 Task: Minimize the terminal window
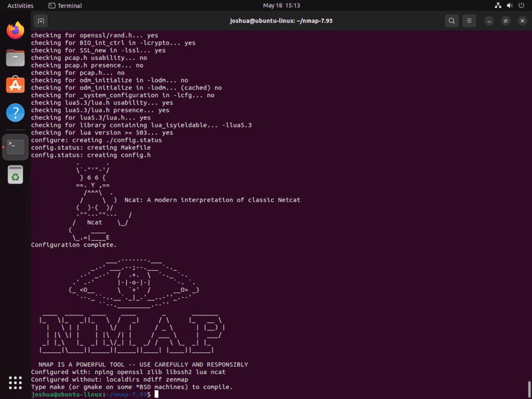pyautogui.click(x=489, y=21)
